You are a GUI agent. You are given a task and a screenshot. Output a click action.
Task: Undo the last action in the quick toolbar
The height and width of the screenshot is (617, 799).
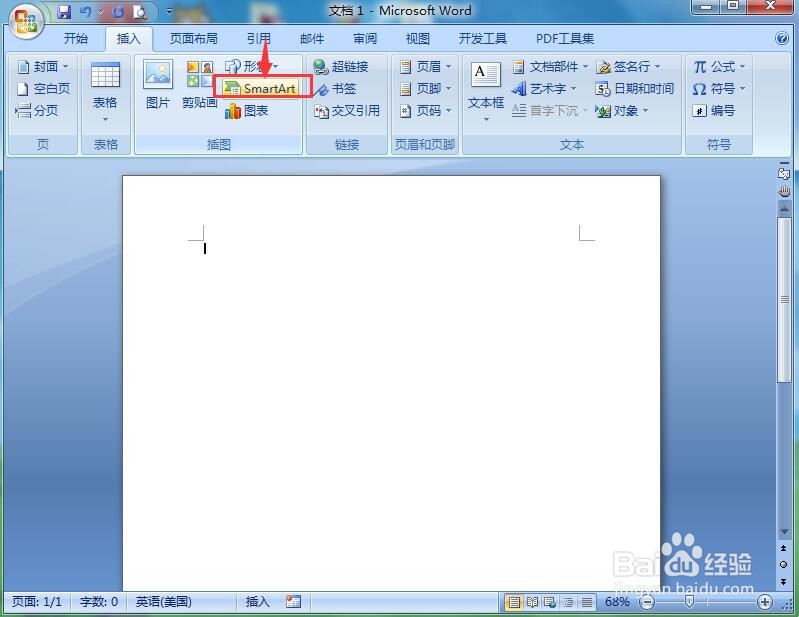85,11
